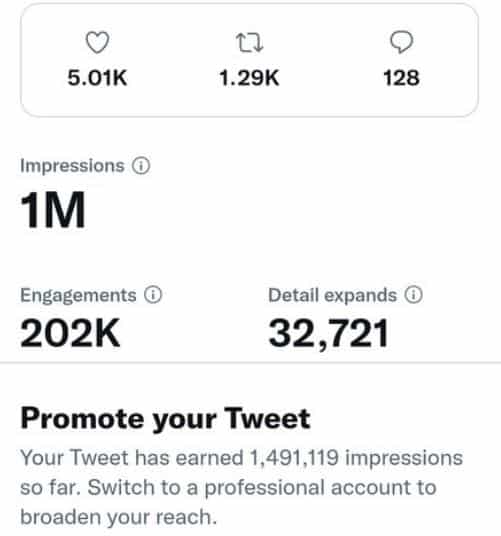Click the reply speech bubble icon

pos(402,42)
